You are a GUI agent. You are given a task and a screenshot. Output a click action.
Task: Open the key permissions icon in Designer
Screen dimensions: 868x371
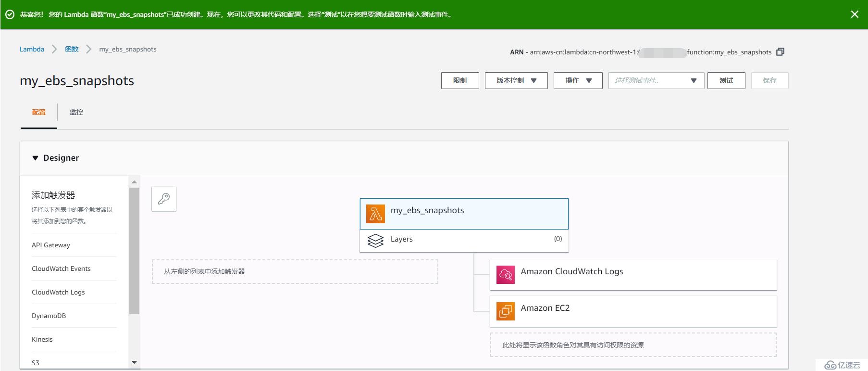pyautogui.click(x=164, y=199)
